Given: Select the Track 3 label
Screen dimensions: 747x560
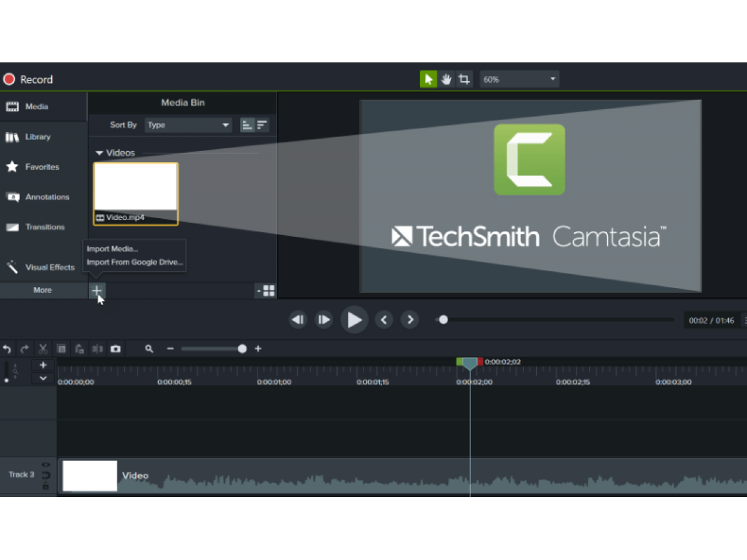Looking at the screenshot, I should (x=22, y=475).
